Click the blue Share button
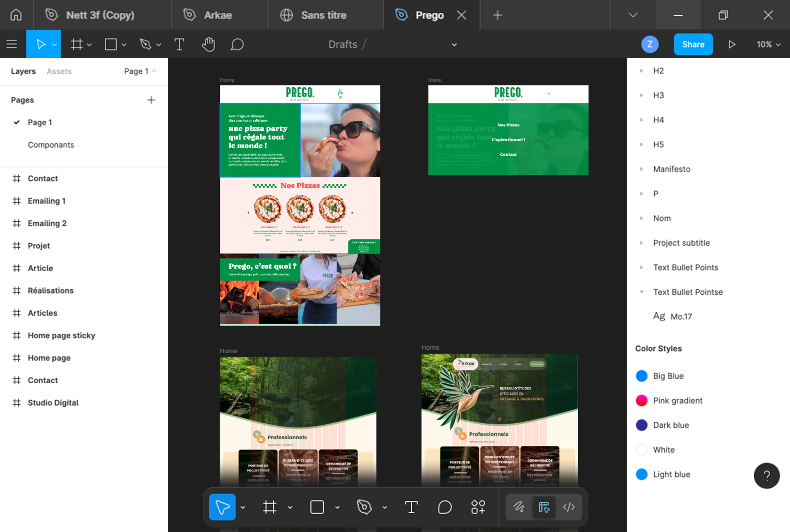Viewport: 790px width, 532px height. (693, 44)
